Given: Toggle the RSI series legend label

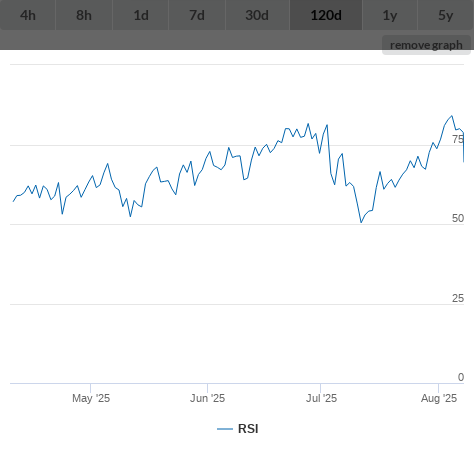Looking at the screenshot, I should point(248,429).
